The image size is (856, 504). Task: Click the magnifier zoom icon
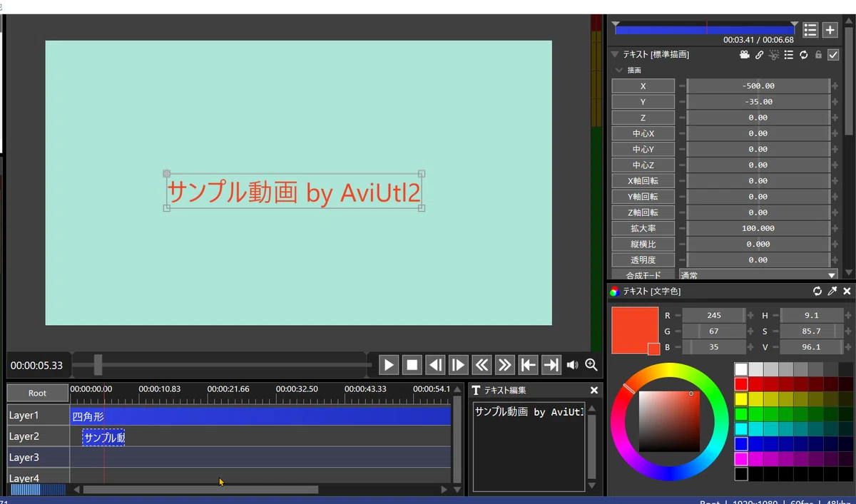(x=591, y=365)
